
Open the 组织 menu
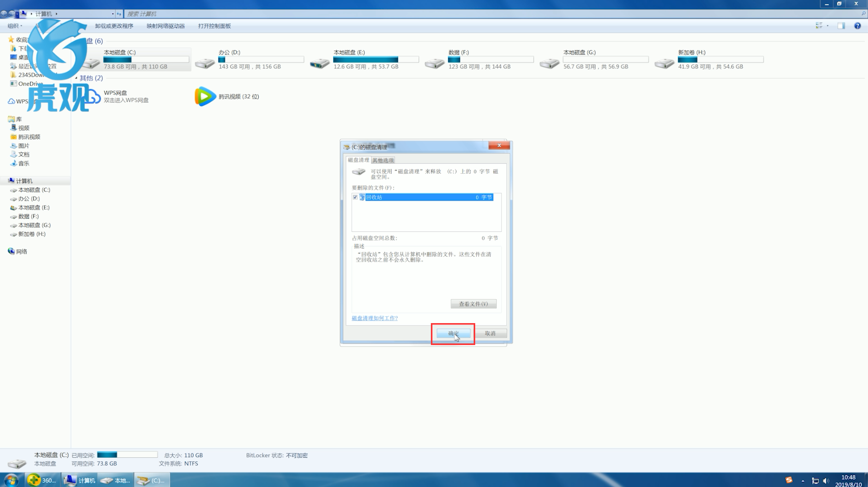coord(15,26)
